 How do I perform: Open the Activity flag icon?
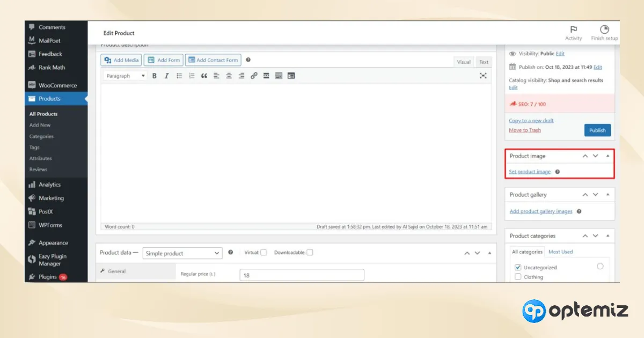[x=573, y=30]
